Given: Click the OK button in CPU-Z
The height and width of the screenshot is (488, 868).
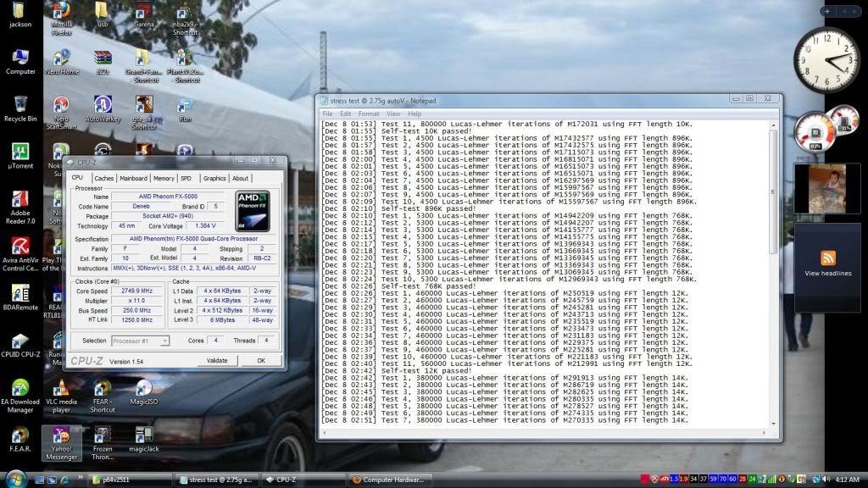Looking at the screenshot, I should pos(261,361).
